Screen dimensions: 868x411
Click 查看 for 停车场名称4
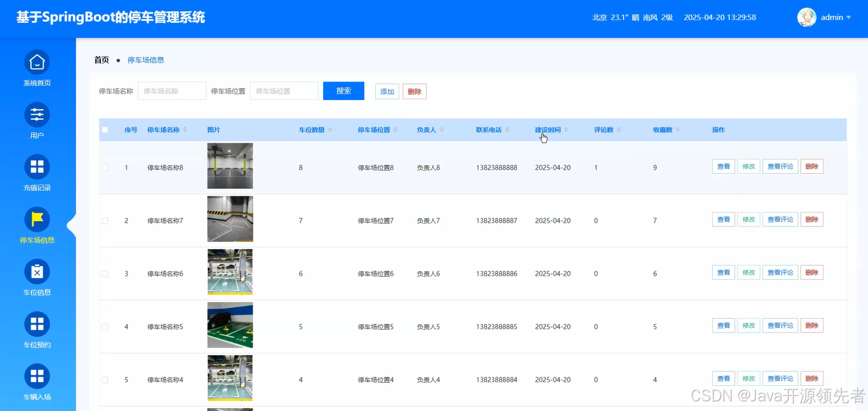[724, 379]
